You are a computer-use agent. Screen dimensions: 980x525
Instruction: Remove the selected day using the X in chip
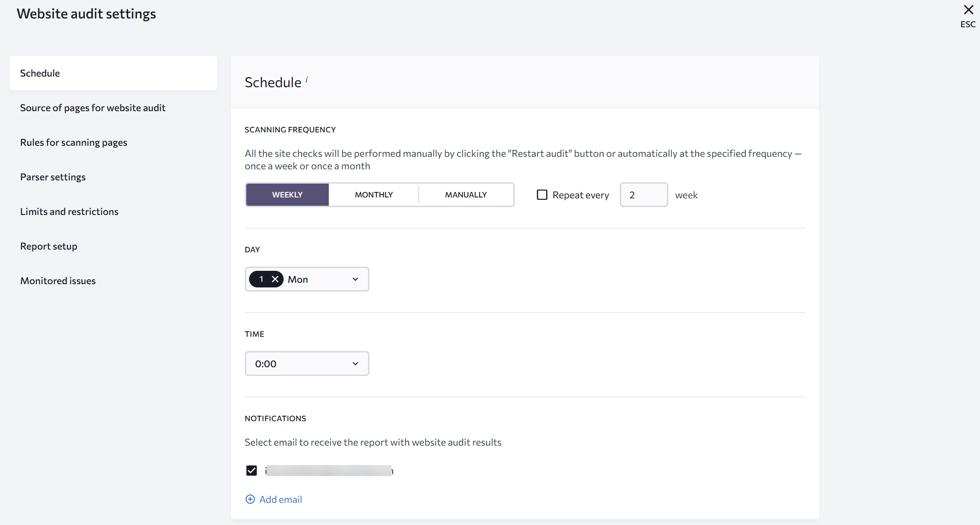click(x=275, y=279)
